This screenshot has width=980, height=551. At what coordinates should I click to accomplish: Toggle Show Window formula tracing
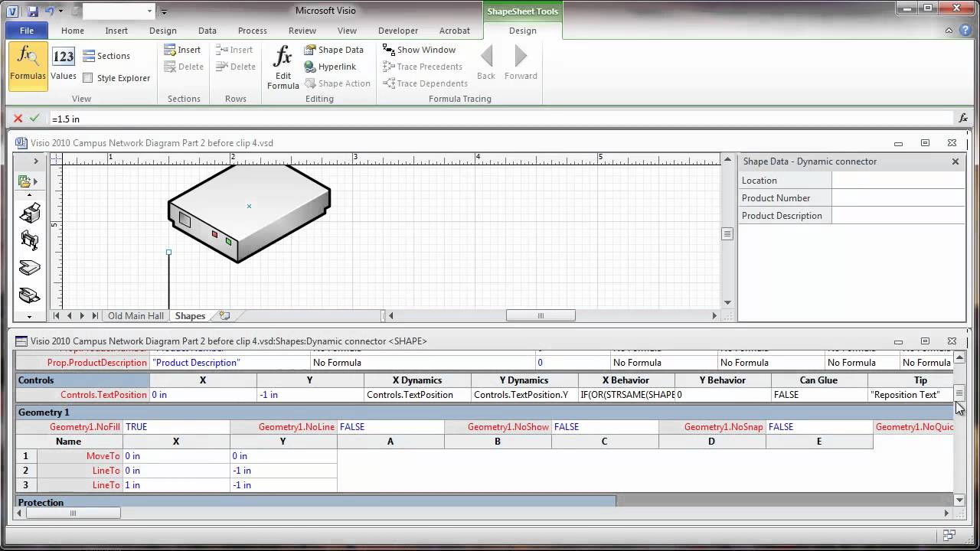point(419,50)
